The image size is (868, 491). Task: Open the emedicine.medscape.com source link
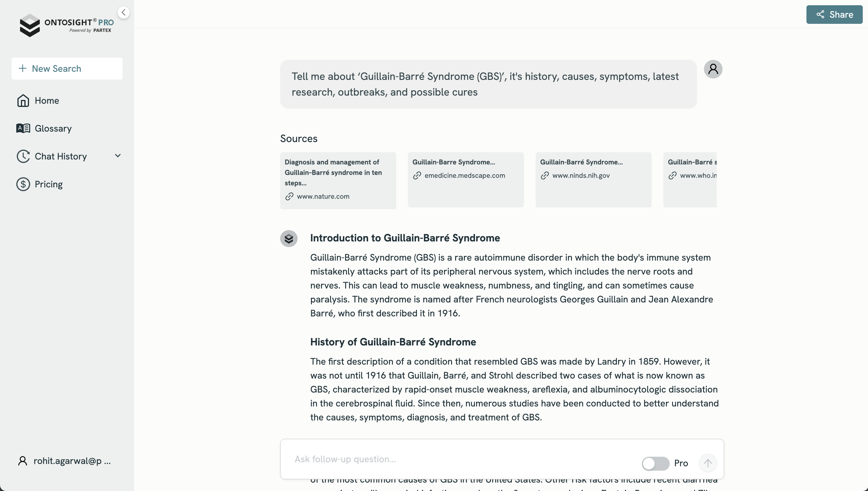(x=464, y=175)
